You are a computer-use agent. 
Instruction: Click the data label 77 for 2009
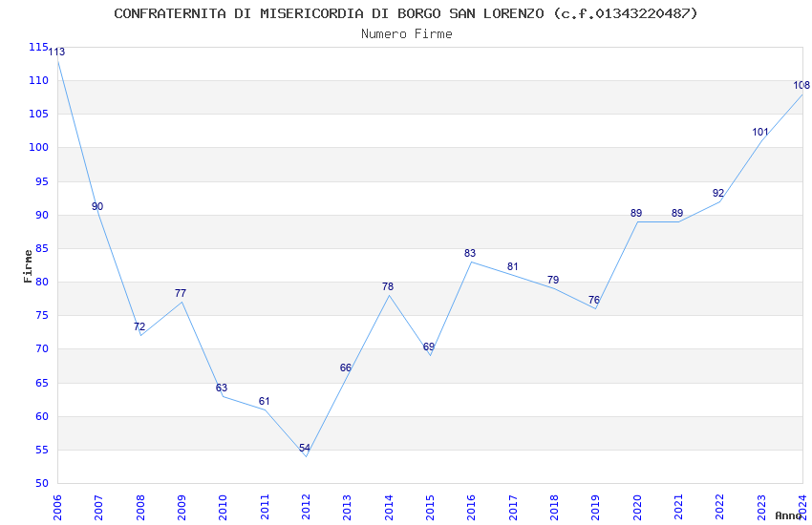[x=181, y=293]
